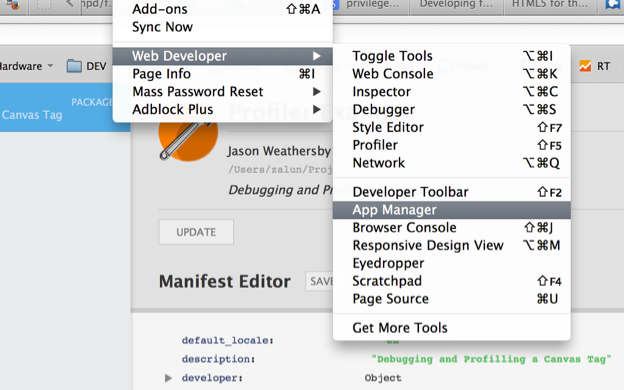Show the Developer Toolbar
The height and width of the screenshot is (390, 624).
point(452,192)
